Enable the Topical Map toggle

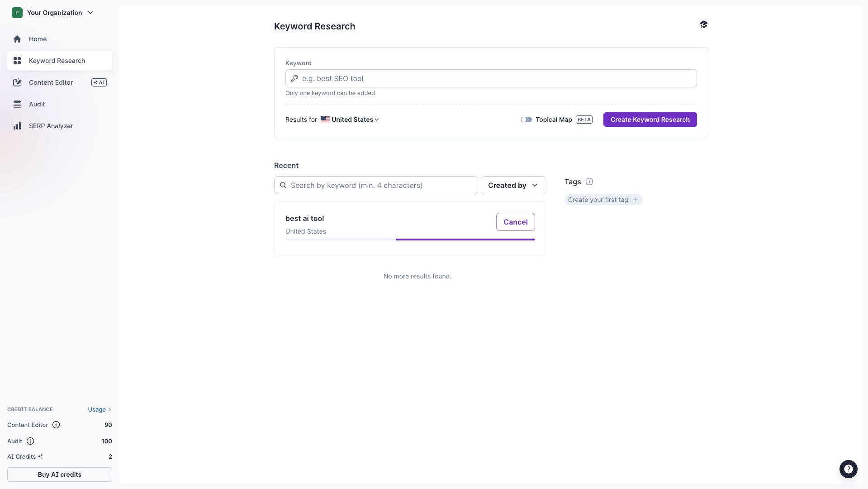click(x=526, y=120)
